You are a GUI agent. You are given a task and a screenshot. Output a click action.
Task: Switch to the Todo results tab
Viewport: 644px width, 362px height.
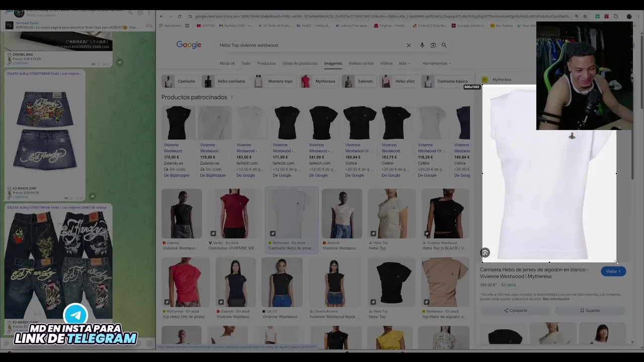point(246,63)
